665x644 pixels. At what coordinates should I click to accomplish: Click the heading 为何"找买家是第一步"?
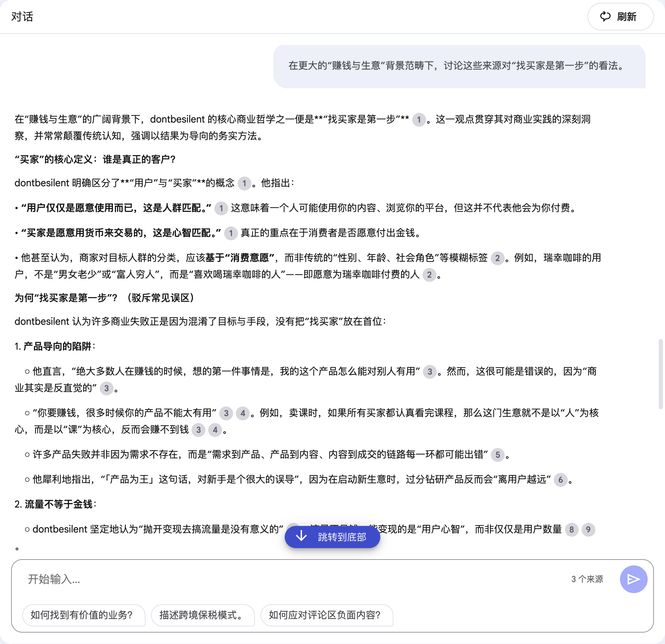point(104,298)
